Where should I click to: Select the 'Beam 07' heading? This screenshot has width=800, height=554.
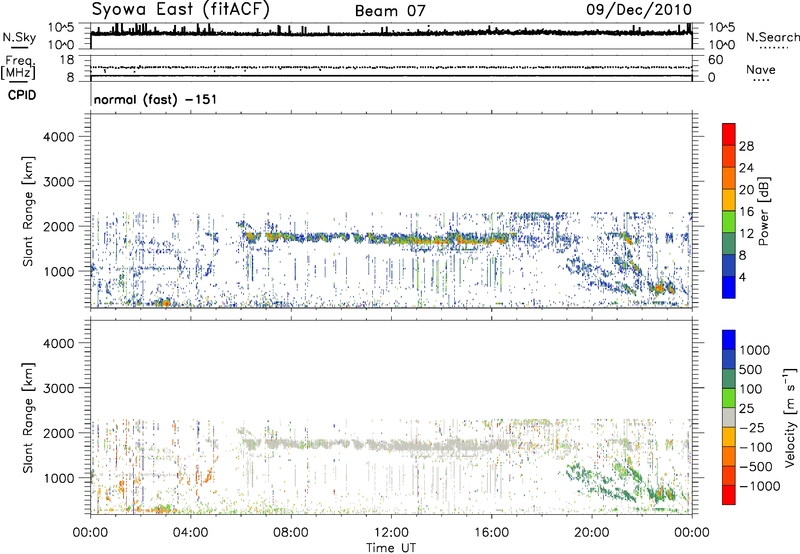[390, 11]
